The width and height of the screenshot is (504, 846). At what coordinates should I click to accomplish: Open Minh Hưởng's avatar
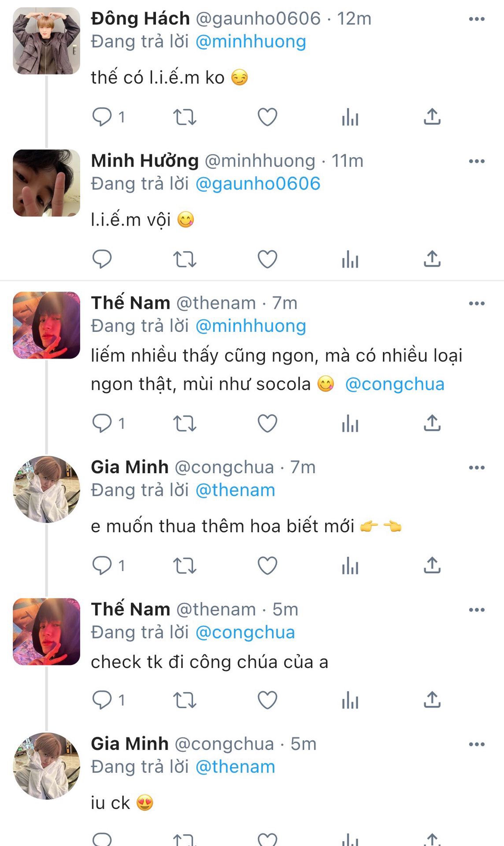click(x=47, y=183)
